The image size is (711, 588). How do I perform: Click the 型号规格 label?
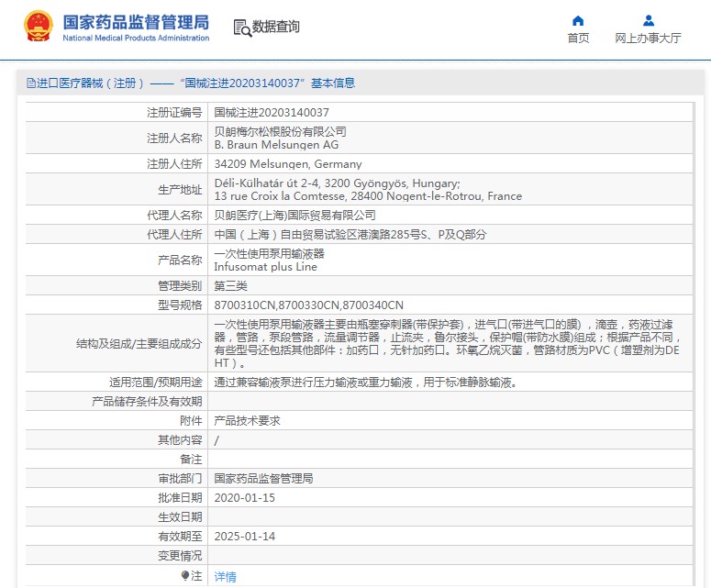pos(180,305)
